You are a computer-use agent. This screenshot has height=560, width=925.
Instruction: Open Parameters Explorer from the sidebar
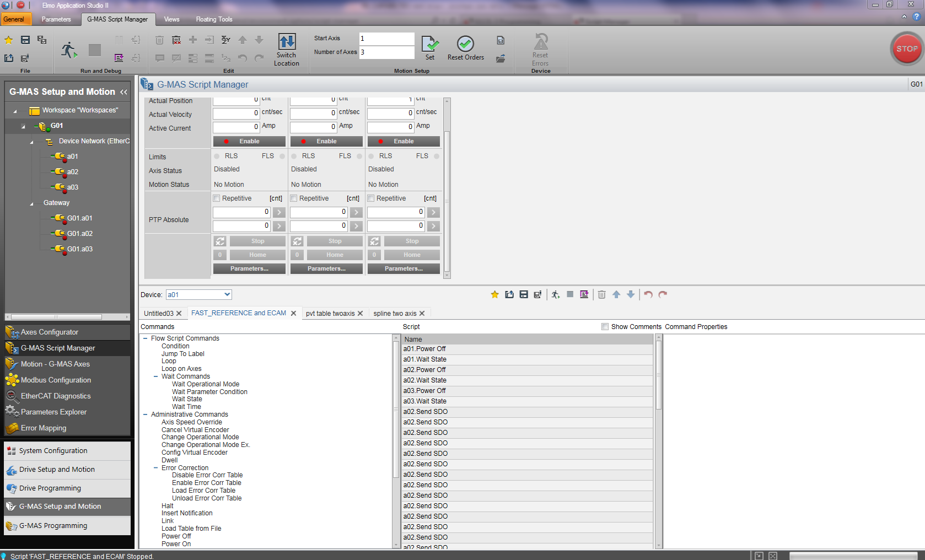[x=67, y=412]
